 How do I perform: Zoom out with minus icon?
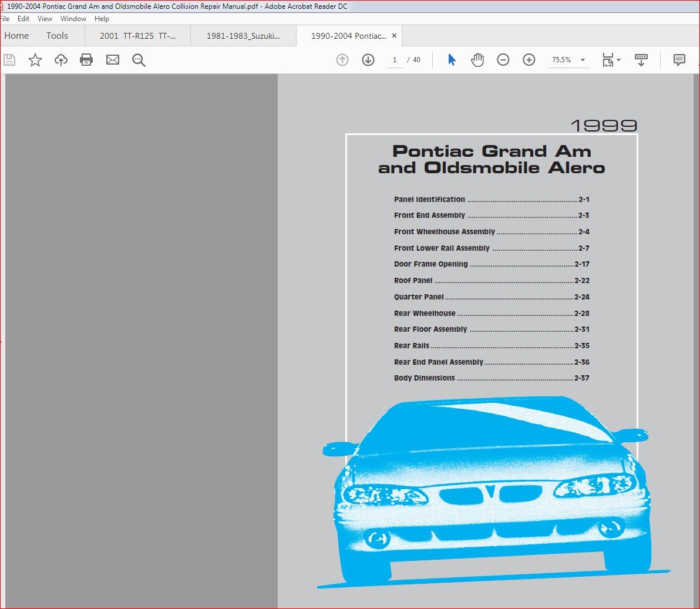[x=503, y=60]
